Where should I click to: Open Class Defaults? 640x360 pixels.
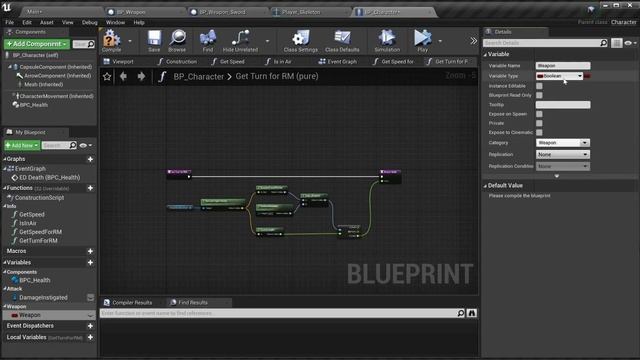tap(342, 40)
